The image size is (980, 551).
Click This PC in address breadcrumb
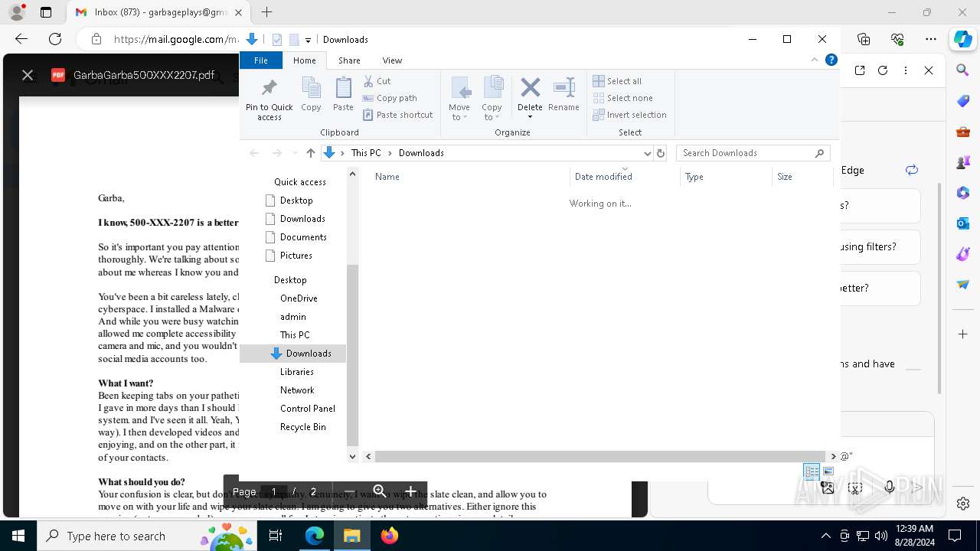click(366, 153)
